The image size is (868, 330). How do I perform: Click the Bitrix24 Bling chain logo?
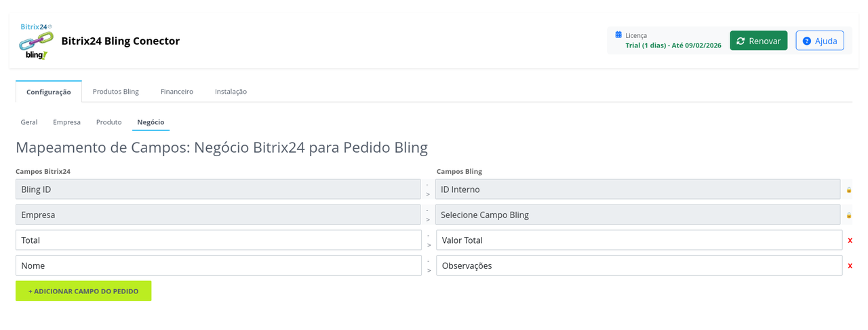point(36,42)
